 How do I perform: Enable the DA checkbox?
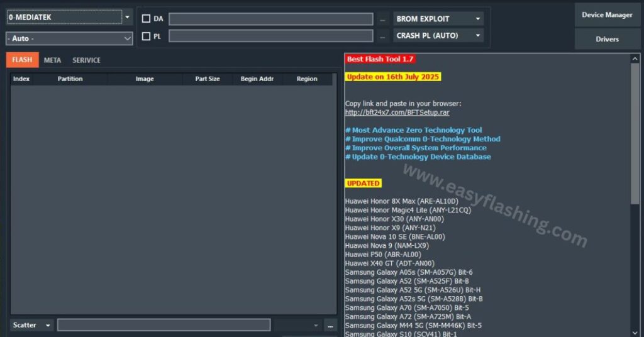pyautogui.click(x=146, y=18)
